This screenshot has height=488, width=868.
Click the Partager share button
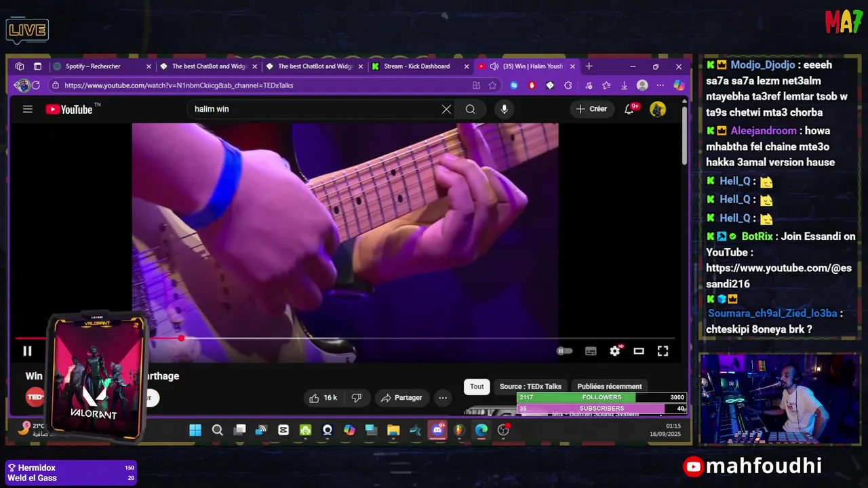coord(401,398)
